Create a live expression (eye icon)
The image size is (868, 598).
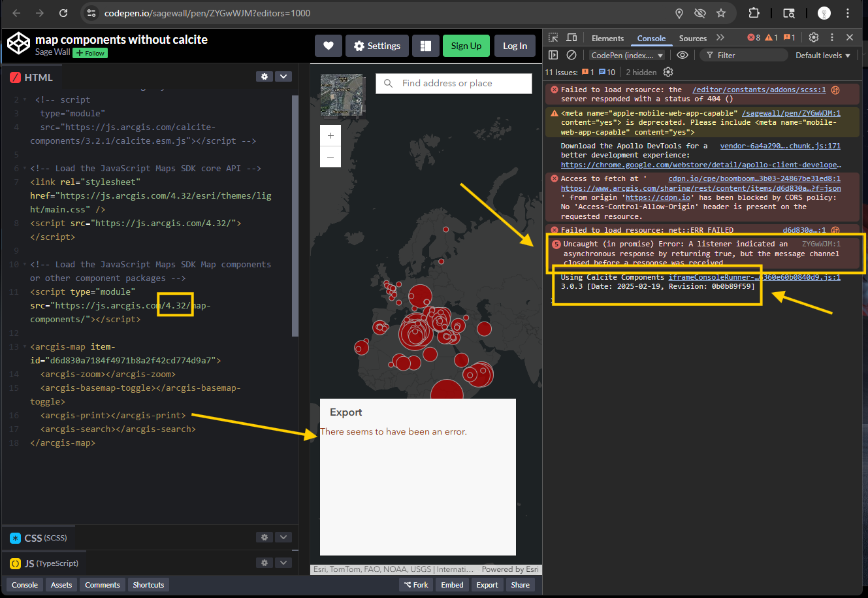683,56
